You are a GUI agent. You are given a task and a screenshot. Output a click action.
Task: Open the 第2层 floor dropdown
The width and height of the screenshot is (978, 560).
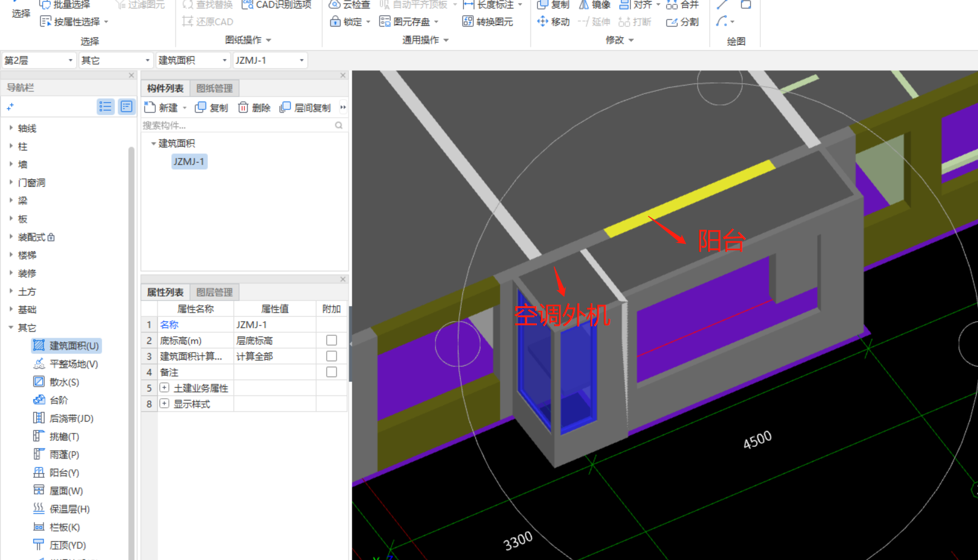click(x=39, y=60)
